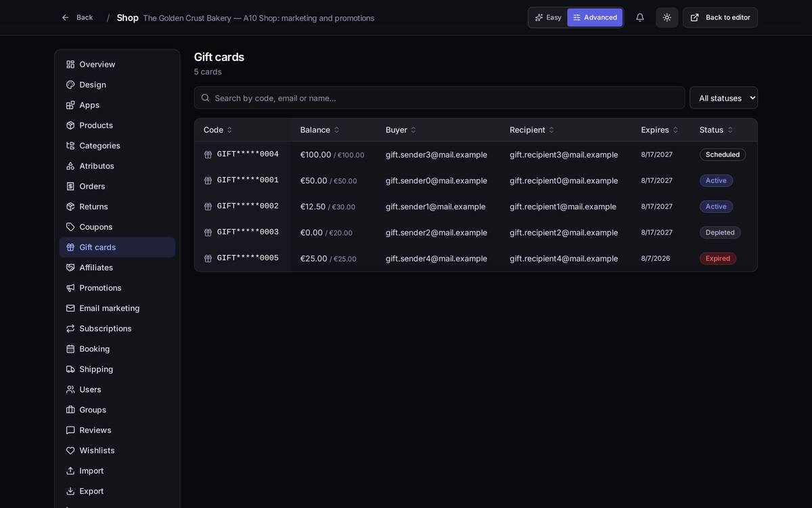Viewport: 812px width, 508px height.
Task: Click the Subscriptions repeat icon
Action: 70,329
